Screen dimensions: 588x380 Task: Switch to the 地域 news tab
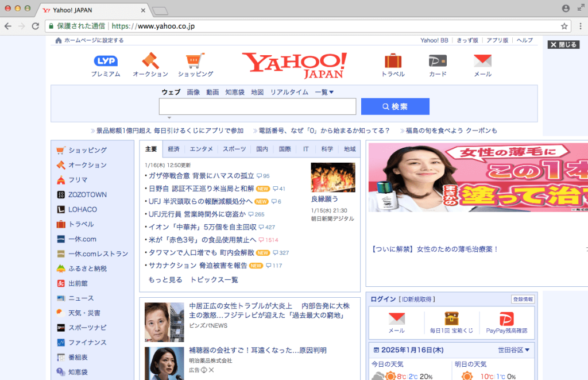pyautogui.click(x=350, y=149)
